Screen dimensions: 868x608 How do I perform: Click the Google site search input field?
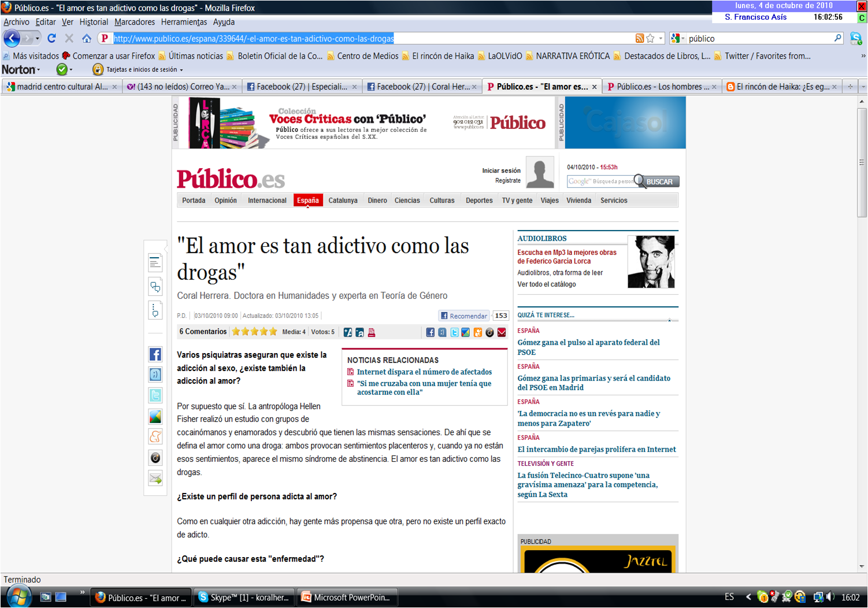pyautogui.click(x=602, y=181)
